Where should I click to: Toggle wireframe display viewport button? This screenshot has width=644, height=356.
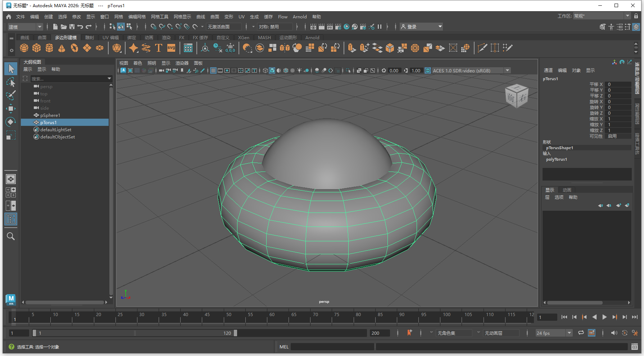(265, 70)
